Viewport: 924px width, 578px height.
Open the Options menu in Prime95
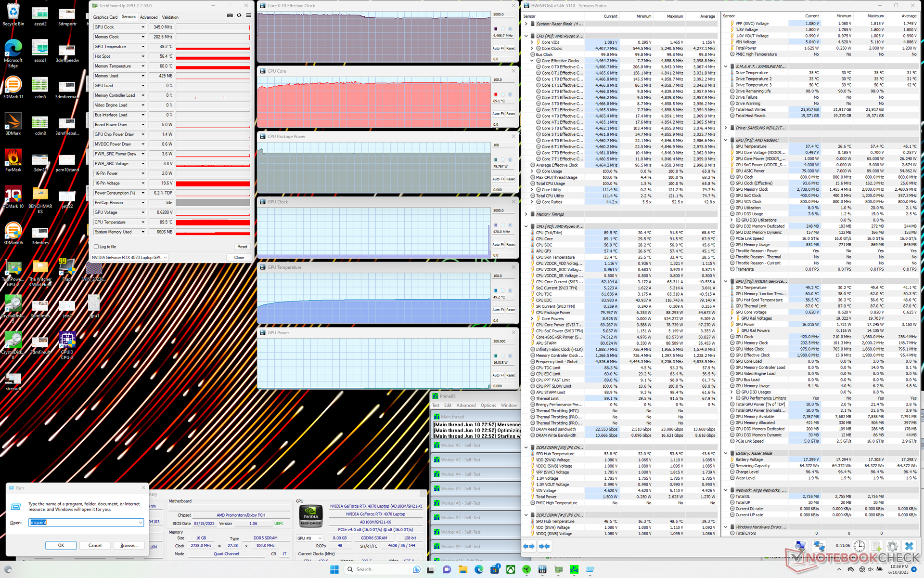click(488, 405)
